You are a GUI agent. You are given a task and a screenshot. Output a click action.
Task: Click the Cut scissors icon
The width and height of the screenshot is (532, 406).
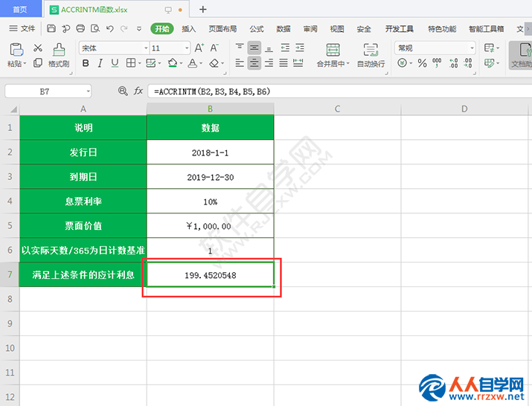click(x=38, y=48)
